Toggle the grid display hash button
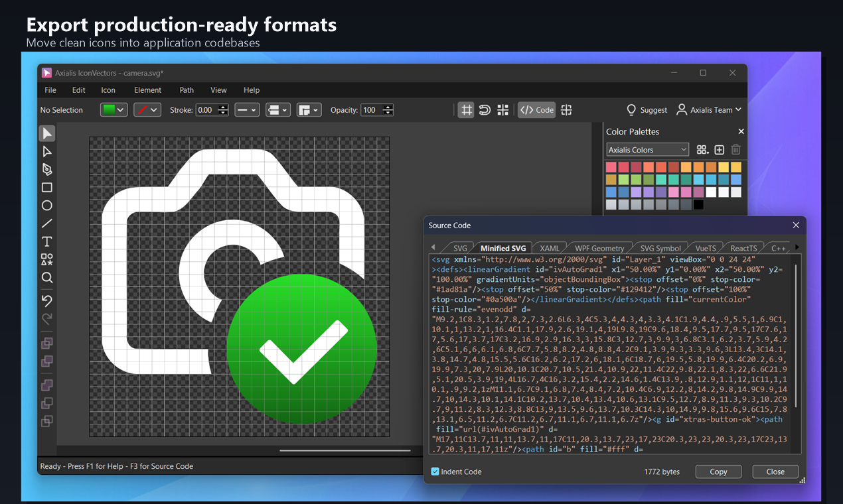 (467, 110)
